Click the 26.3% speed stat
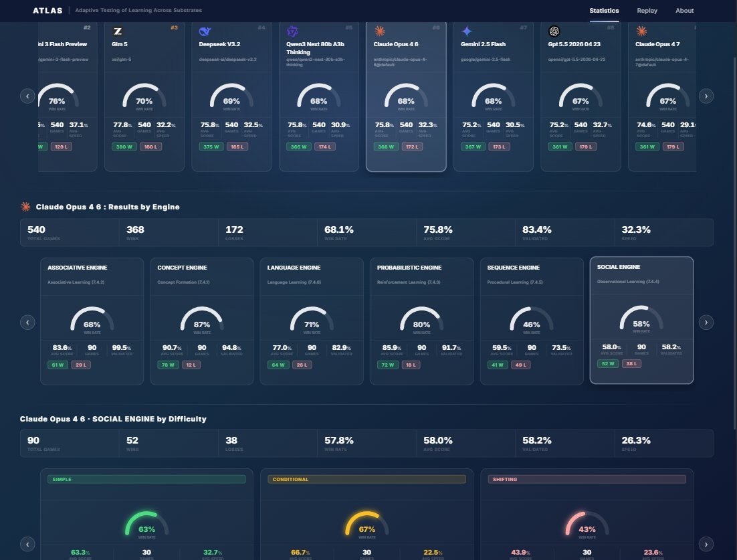This screenshot has height=560, width=737. point(663,443)
